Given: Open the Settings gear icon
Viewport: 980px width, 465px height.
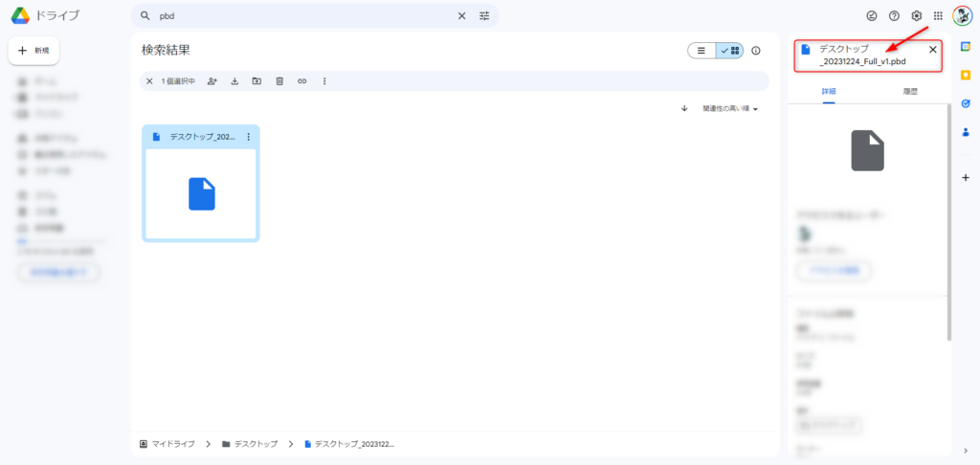Looking at the screenshot, I should click(x=916, y=16).
